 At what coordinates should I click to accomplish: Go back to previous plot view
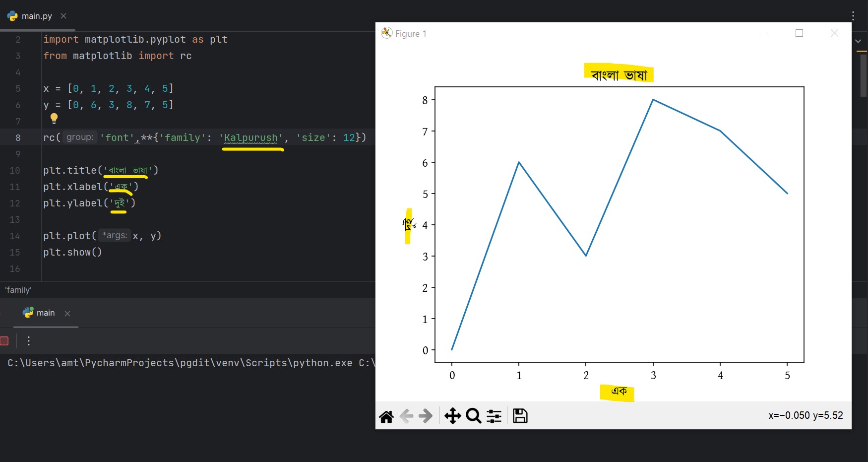(407, 416)
